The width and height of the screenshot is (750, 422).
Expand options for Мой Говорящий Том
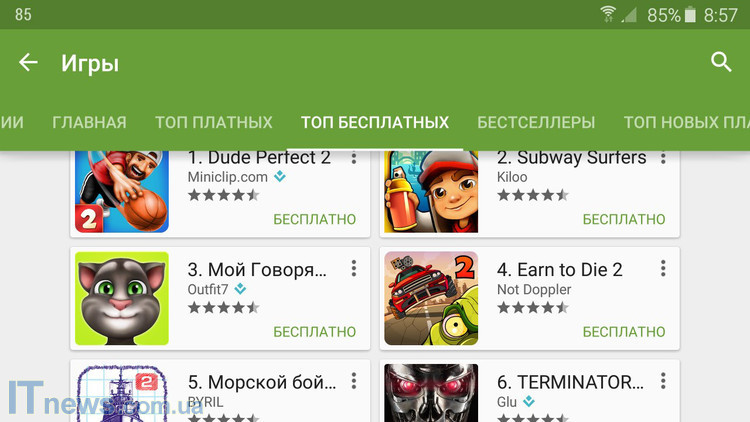[354, 268]
